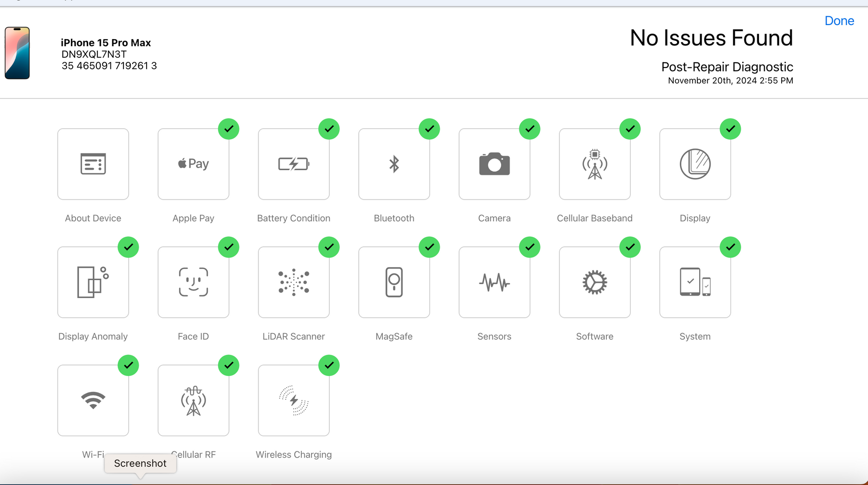The image size is (868, 485).
Task: Click the Bluetooth diagnostic icon
Action: tap(394, 164)
